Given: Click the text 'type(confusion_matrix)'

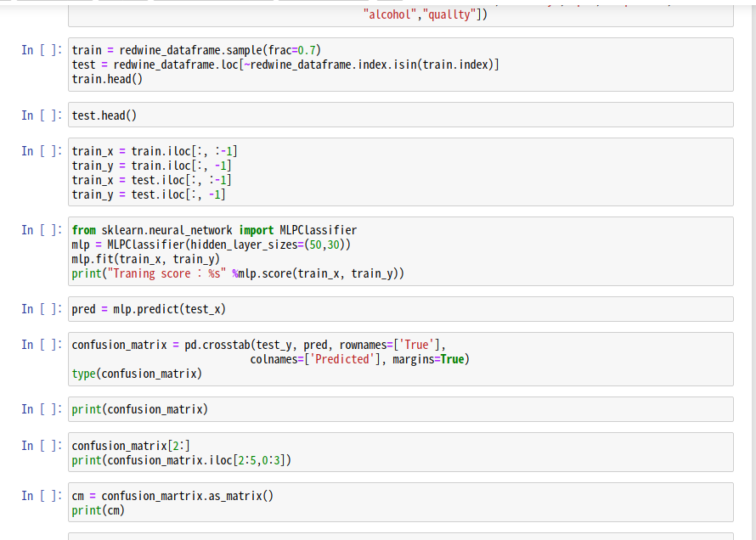Looking at the screenshot, I should coord(137,374).
